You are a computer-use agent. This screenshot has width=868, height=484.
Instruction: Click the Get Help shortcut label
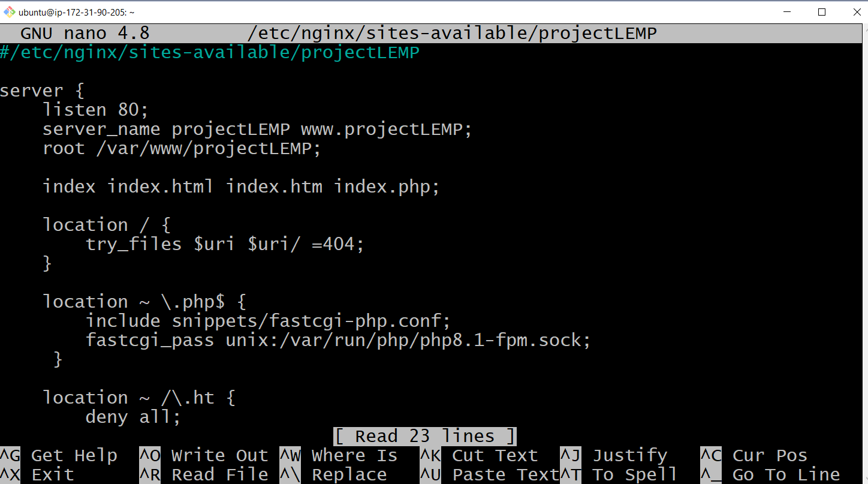(x=75, y=455)
